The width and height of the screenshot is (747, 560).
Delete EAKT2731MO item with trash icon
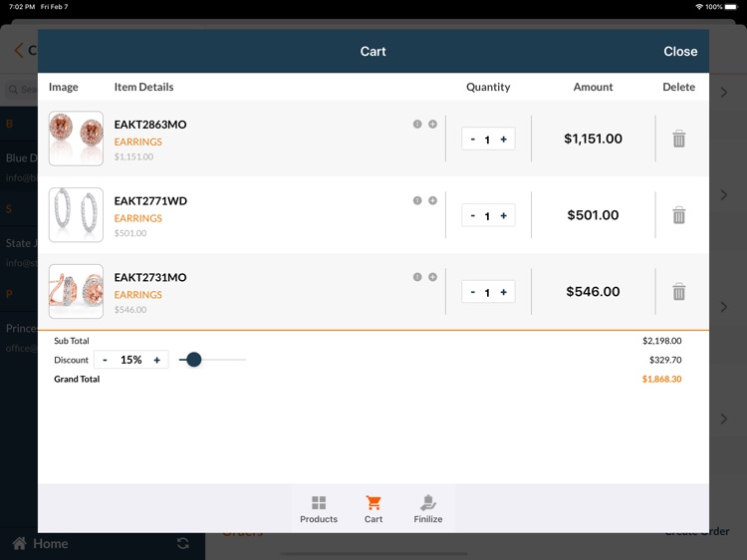pos(679,291)
